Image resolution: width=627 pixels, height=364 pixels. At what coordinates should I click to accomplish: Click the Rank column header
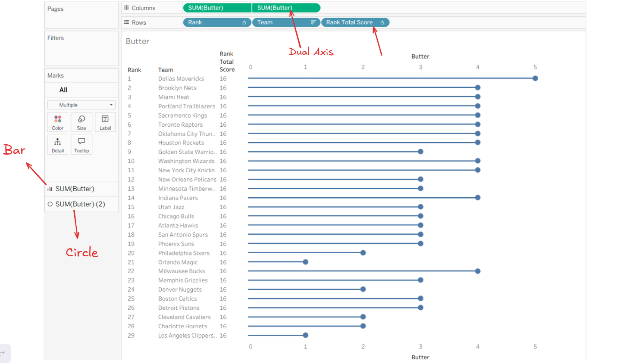coord(134,70)
